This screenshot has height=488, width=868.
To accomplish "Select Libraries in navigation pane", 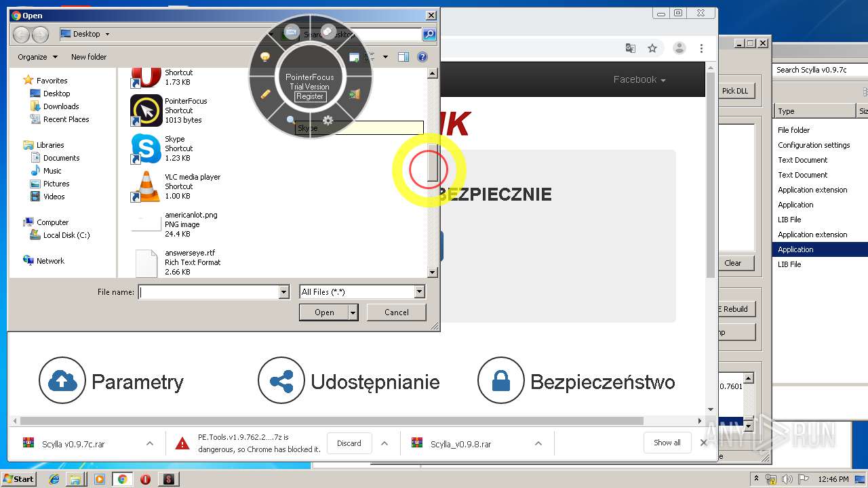I will [50, 145].
